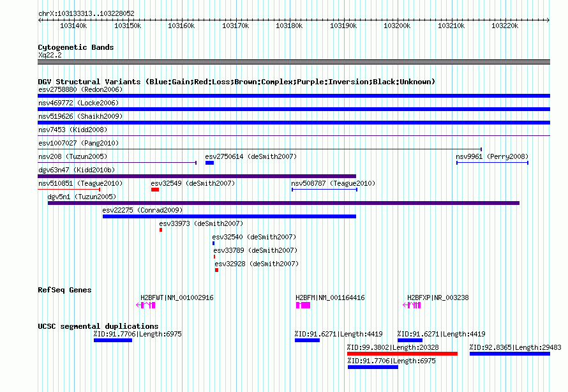Select the dgv63n47 (Kidd2010b) purple bar
568x392 pixels.
pos(197,176)
